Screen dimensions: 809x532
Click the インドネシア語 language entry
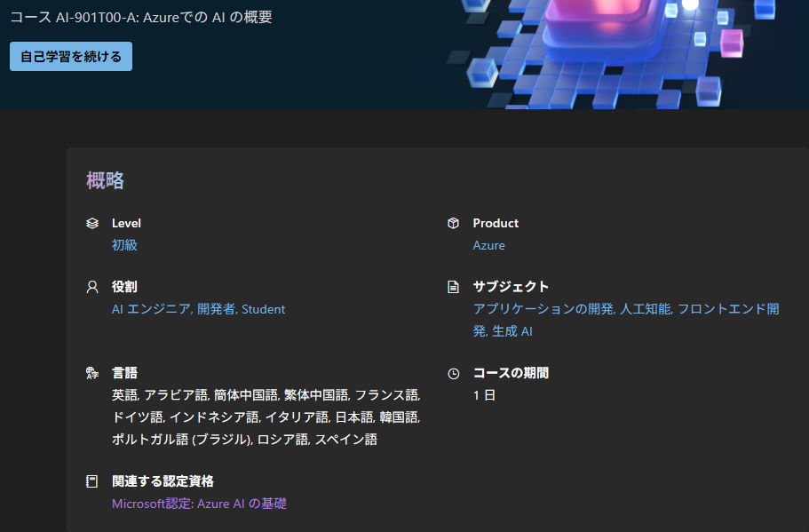[214, 417]
